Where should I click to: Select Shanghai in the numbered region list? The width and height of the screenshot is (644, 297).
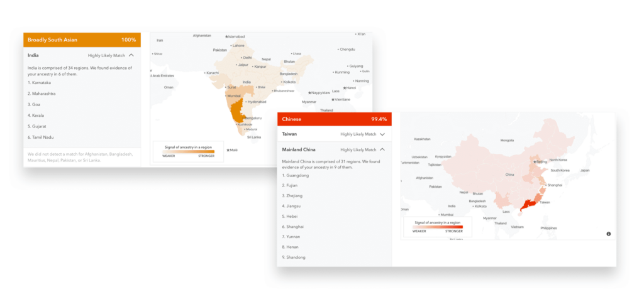(293, 227)
